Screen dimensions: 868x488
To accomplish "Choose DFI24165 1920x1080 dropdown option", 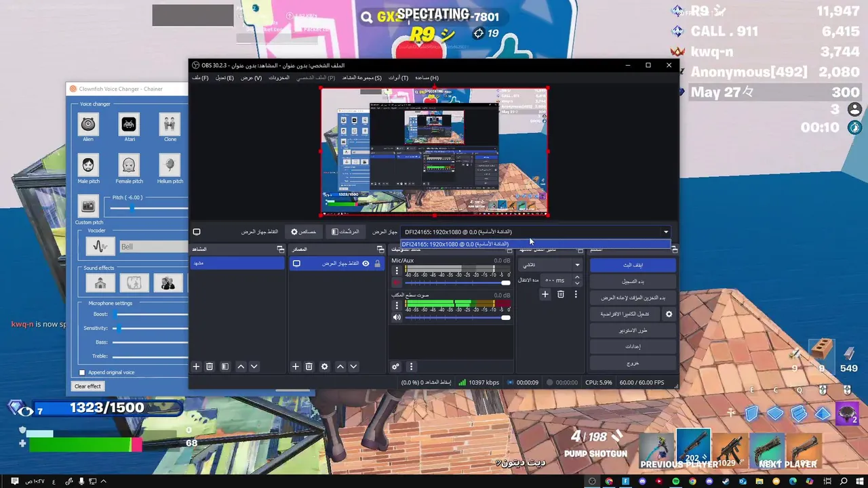I will [x=536, y=244].
